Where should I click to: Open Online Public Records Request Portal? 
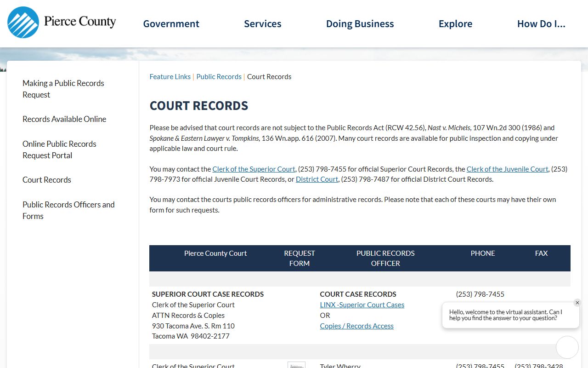(59, 149)
